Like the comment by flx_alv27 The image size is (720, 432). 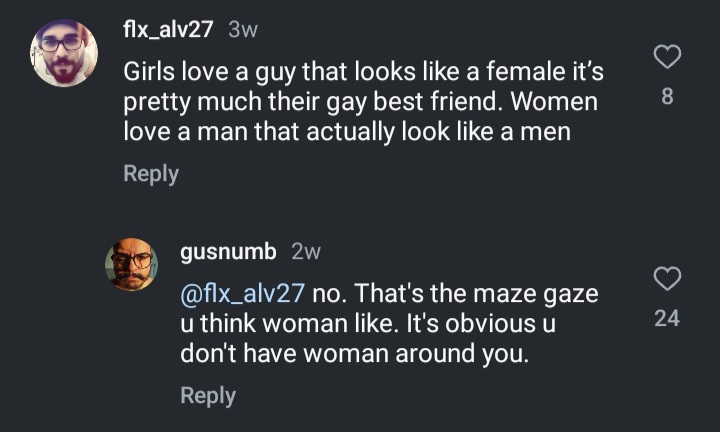pos(668,57)
